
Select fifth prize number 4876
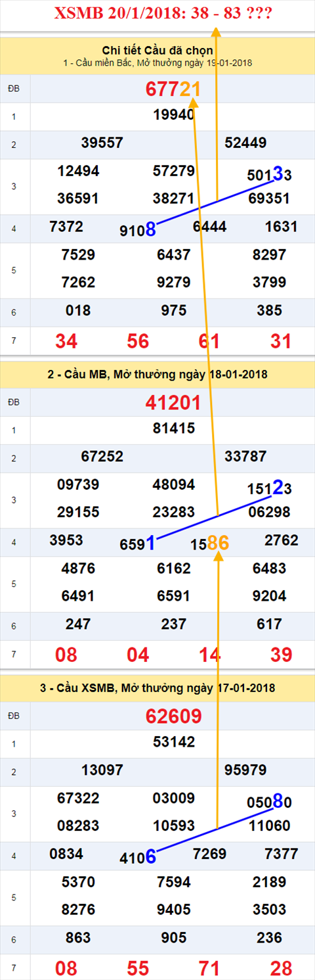point(78,569)
